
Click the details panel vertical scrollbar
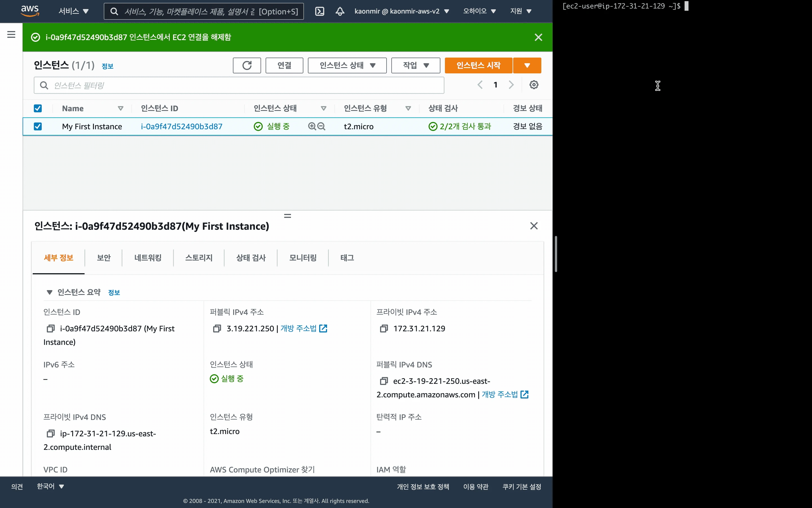point(556,254)
